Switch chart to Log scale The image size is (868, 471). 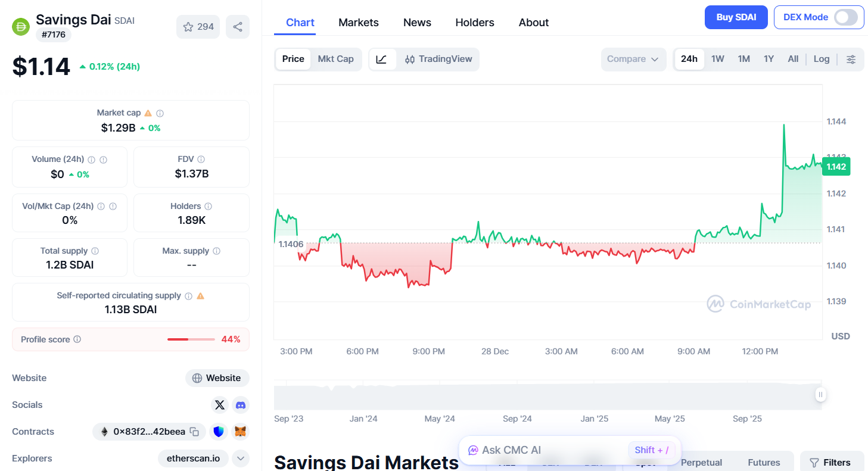[821, 59]
